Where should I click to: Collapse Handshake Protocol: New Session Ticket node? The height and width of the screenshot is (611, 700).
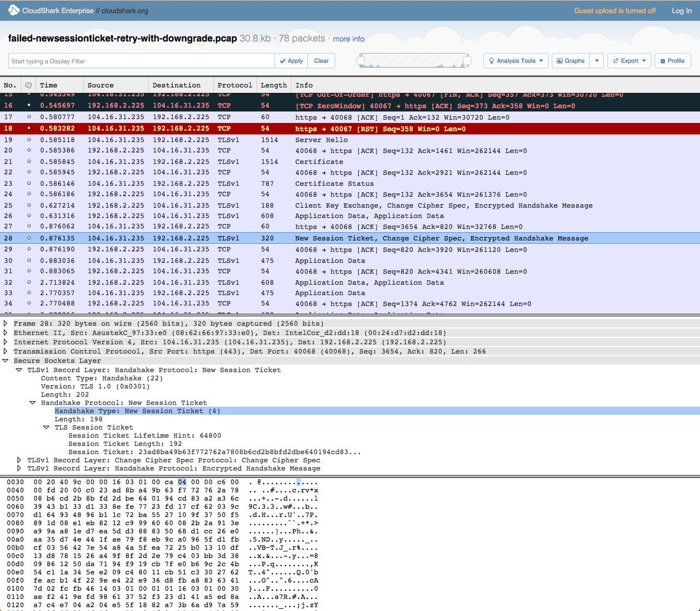tap(33, 403)
